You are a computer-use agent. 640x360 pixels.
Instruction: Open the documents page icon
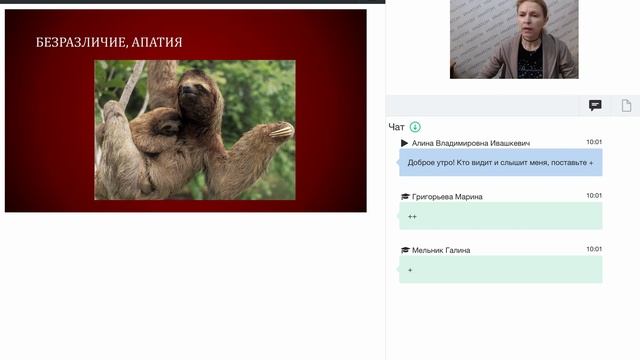626,105
